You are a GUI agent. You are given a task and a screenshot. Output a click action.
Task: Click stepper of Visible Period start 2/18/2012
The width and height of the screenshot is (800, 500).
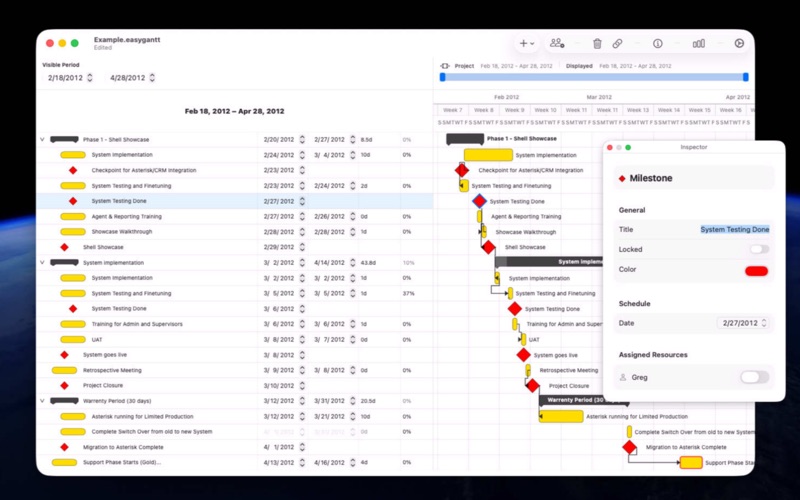tap(90, 78)
